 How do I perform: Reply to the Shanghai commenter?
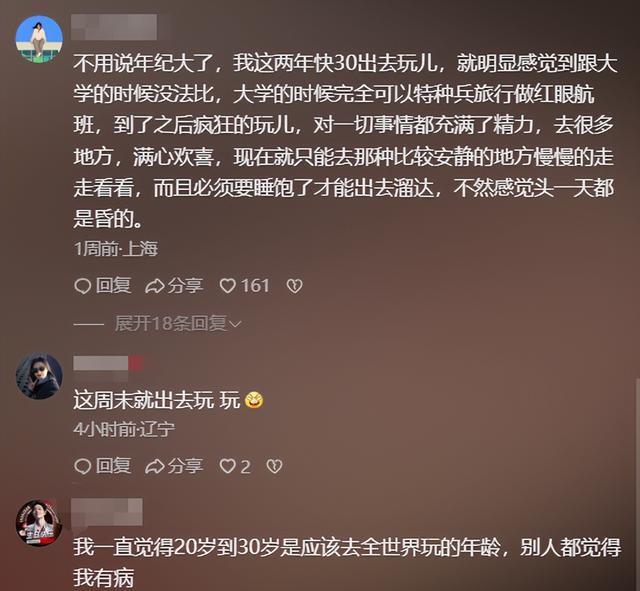tap(103, 286)
